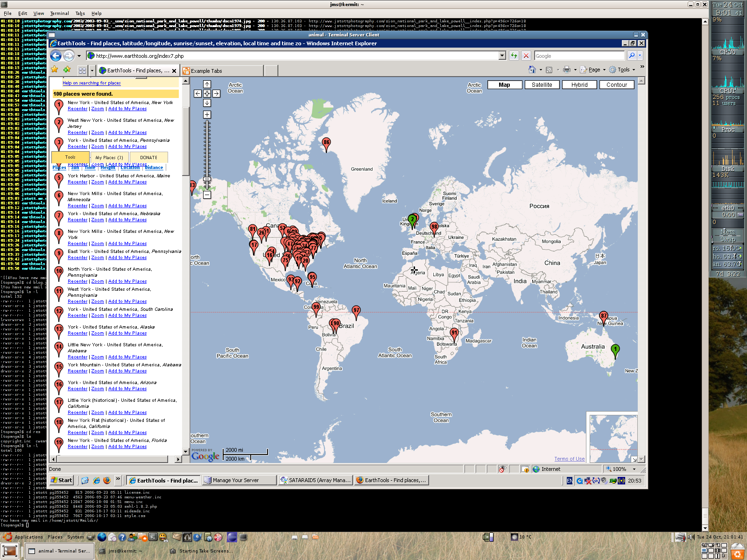Screen dimensions: 747x560
Task: Click the Add to Favorites star-plus icon
Action: pyautogui.click(x=67, y=70)
